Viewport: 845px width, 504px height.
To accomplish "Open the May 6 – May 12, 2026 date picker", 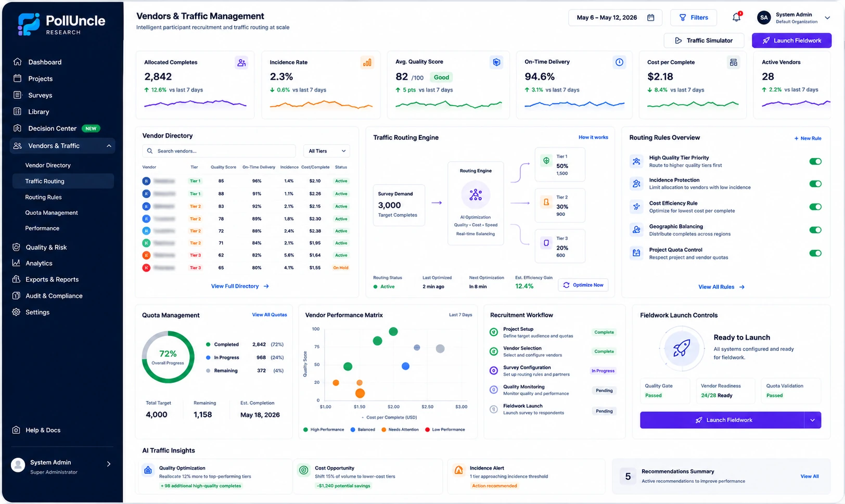I will pyautogui.click(x=615, y=18).
